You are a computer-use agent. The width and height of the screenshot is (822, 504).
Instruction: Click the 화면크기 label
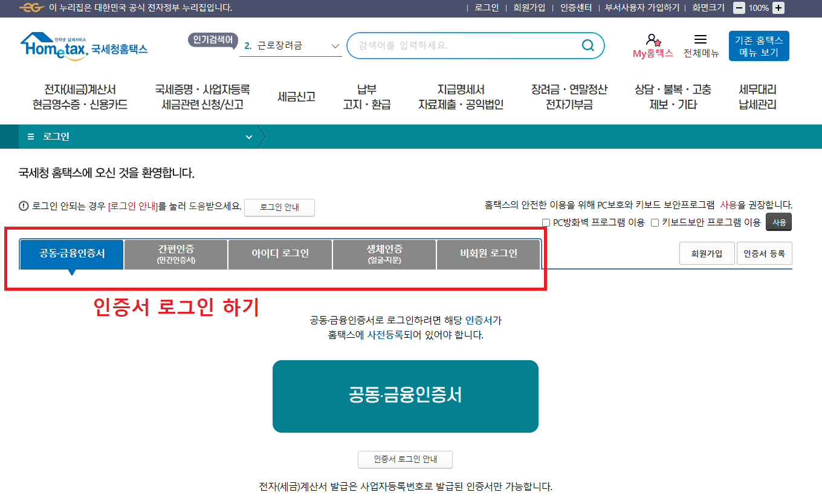(x=708, y=8)
